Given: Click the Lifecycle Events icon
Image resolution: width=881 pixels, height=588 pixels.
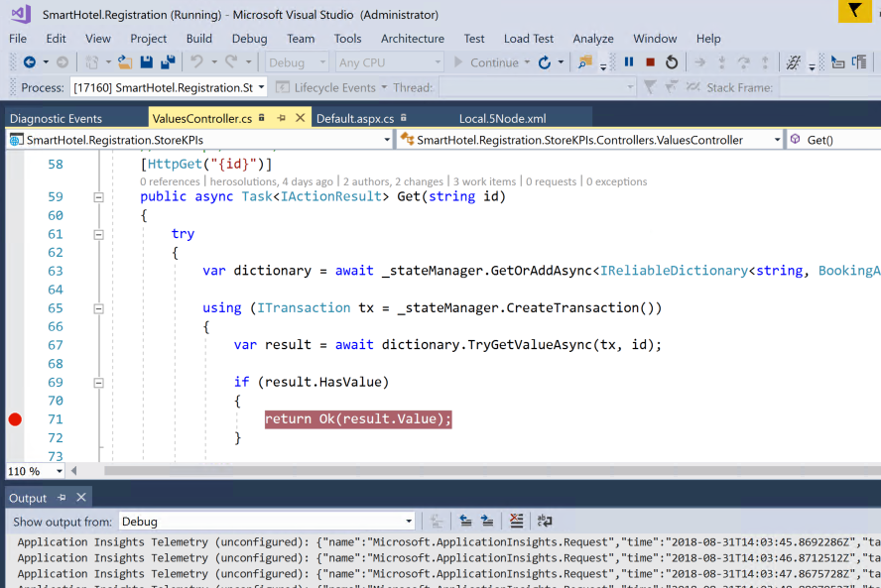Looking at the screenshot, I should [x=283, y=87].
